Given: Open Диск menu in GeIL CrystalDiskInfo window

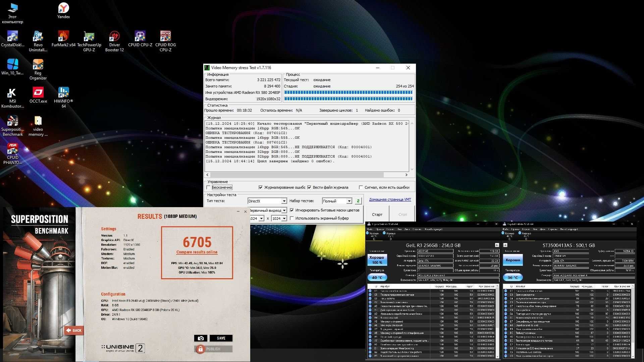Looking at the screenshot, I should tap(407, 229).
